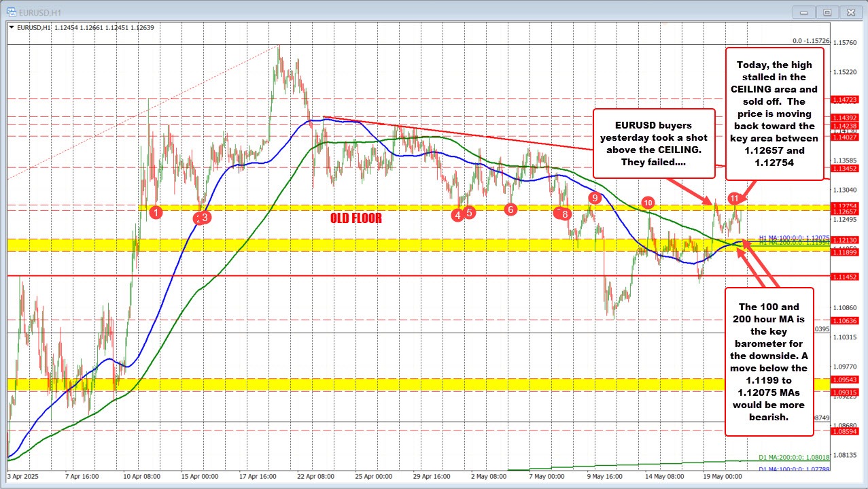The image size is (868, 489).
Task: Click the restore button of the chart window
Action: pyautogui.click(x=827, y=12)
